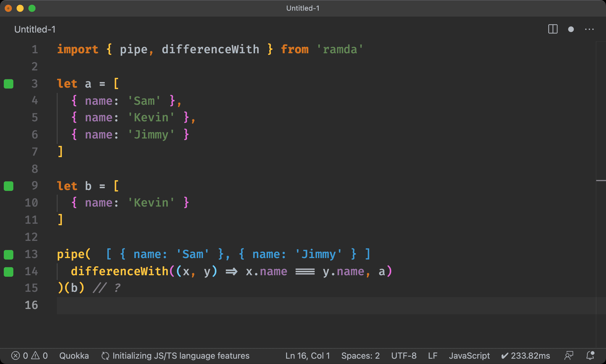Click the Quokka status bar icon
This screenshot has height=364, width=606.
click(x=72, y=355)
